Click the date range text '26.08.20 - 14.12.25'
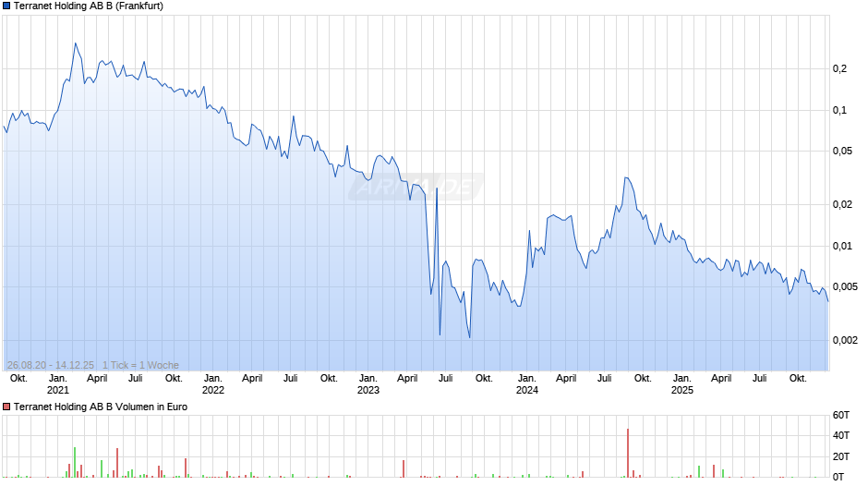The image size is (868, 486). tap(51, 365)
